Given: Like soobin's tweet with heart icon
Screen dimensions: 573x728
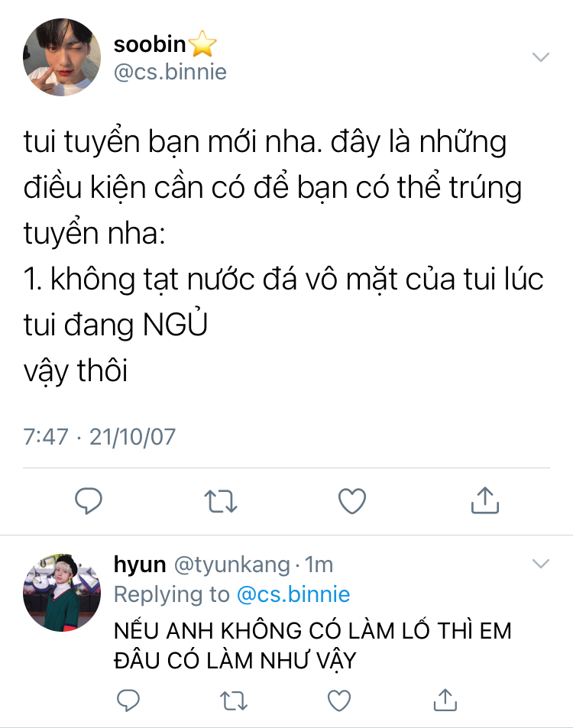Looking at the screenshot, I should click(x=352, y=501).
